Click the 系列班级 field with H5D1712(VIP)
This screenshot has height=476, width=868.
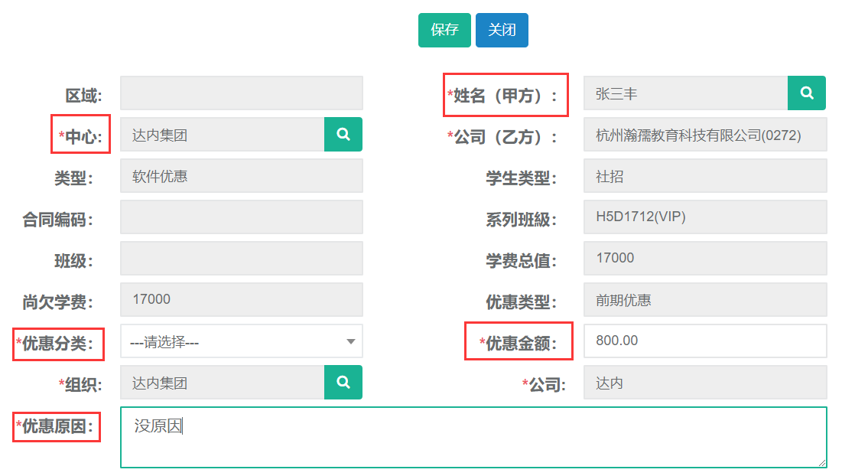coord(704,217)
